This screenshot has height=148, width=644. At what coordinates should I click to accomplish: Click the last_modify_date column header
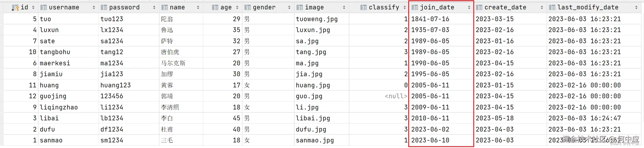coord(587,8)
